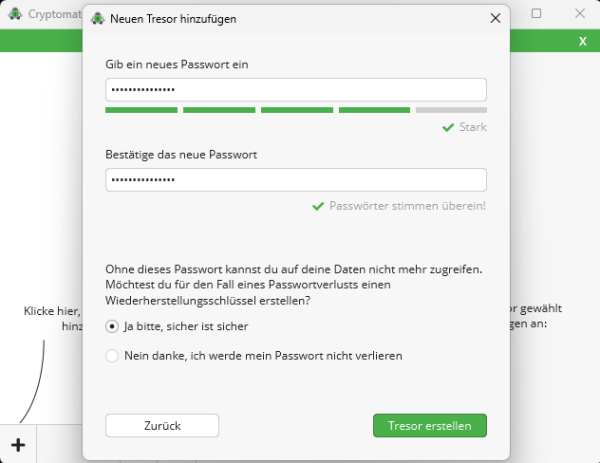
Task: Go back with the "Zurück" button
Action: point(162,425)
